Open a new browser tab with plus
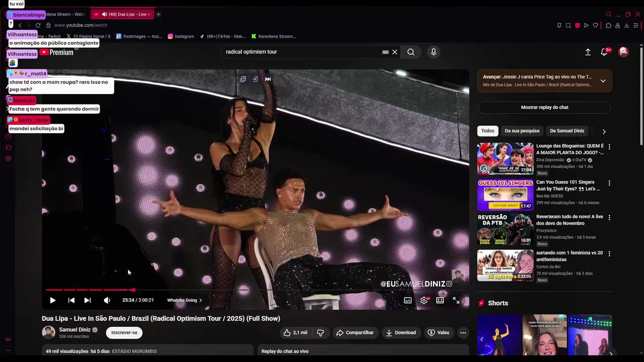The image size is (644, 362). click(158, 14)
